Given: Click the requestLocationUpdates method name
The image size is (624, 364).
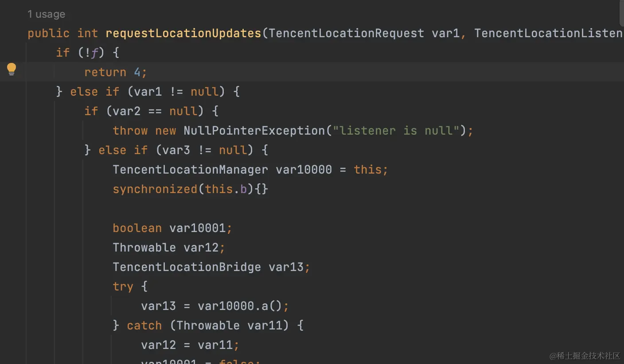Looking at the screenshot, I should (183, 33).
